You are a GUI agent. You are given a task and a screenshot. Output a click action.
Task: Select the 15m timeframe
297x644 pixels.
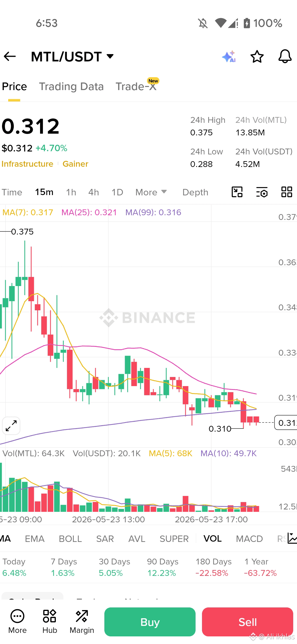coord(44,192)
